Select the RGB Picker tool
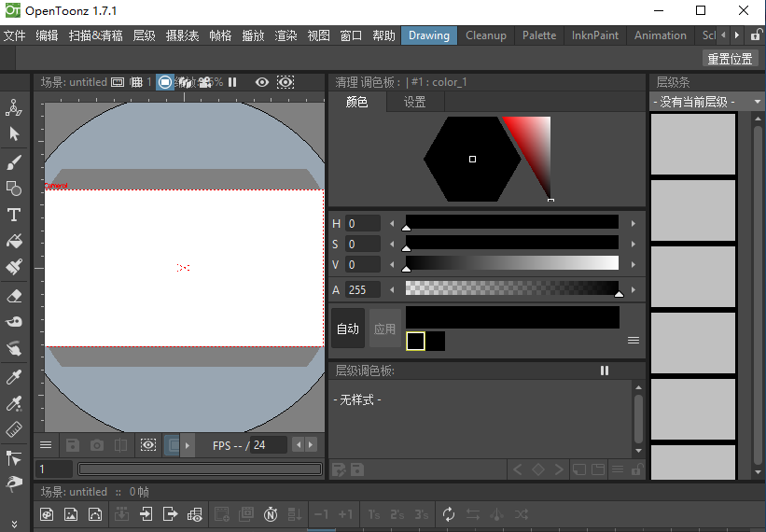 pyautogui.click(x=14, y=403)
